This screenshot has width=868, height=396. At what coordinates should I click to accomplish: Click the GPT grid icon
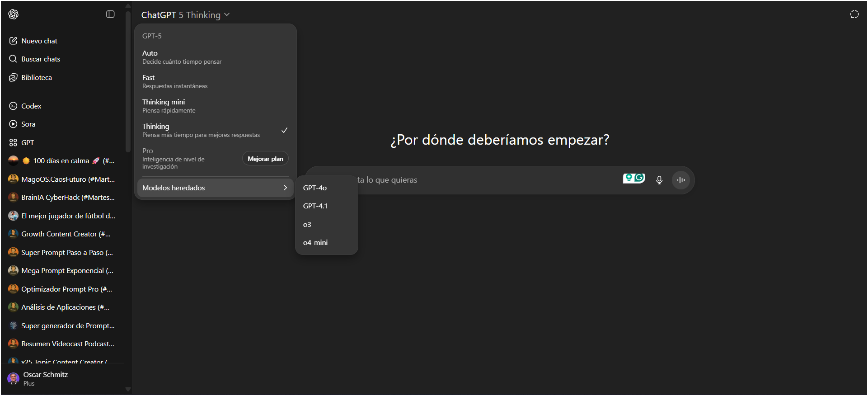(x=13, y=142)
